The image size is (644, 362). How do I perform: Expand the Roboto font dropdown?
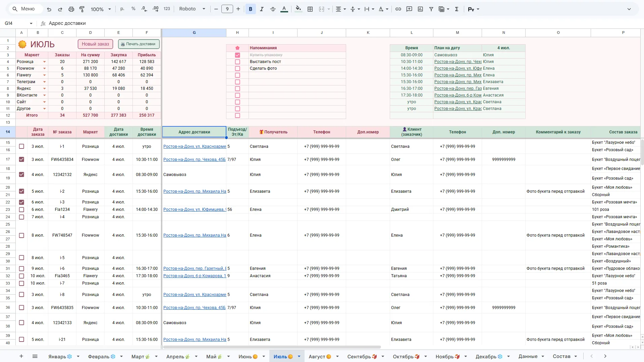point(192,9)
